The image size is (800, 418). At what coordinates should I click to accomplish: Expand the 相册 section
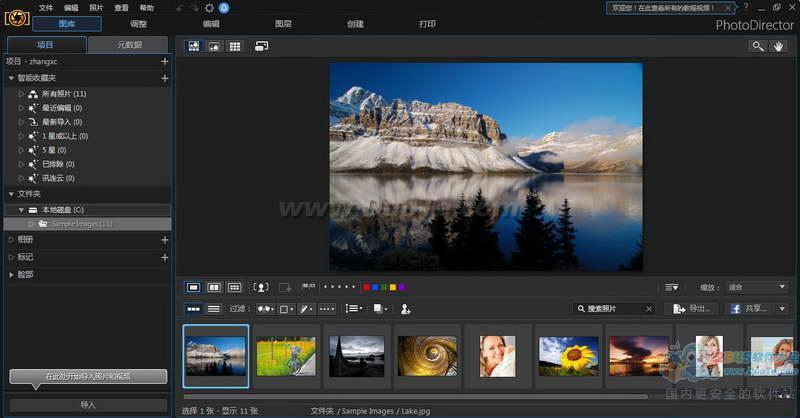click(11, 239)
